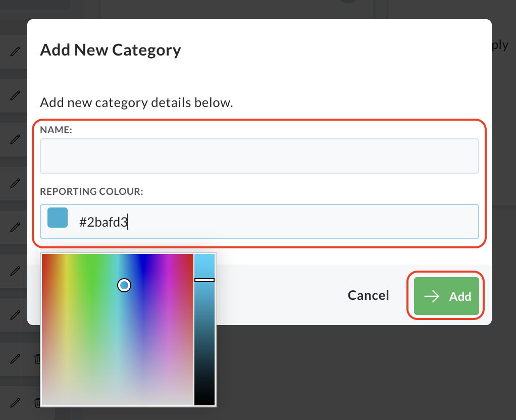Click the green Add button
The width and height of the screenshot is (516, 420).
tap(446, 296)
